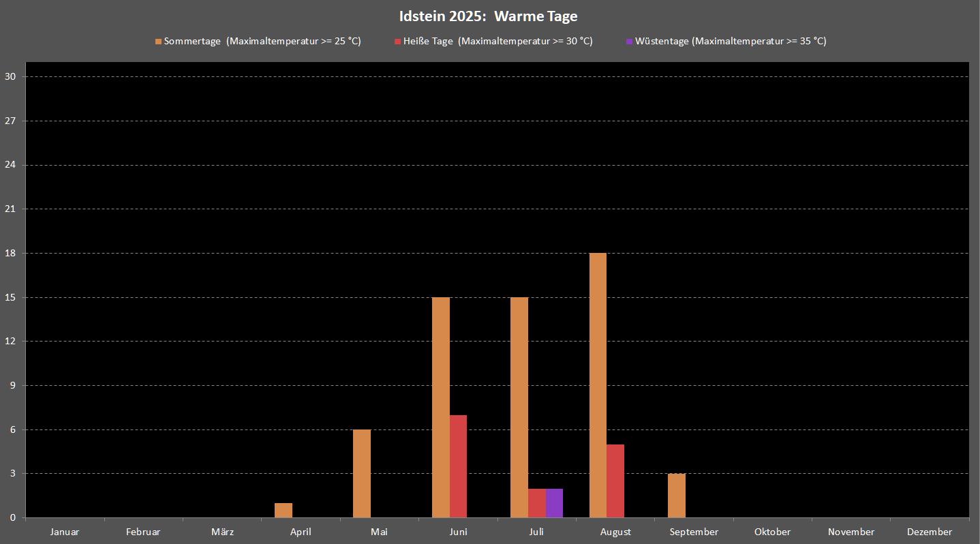The height and width of the screenshot is (544, 980).
Task: Select the Heiße Tage legend label text
Action: (x=497, y=41)
